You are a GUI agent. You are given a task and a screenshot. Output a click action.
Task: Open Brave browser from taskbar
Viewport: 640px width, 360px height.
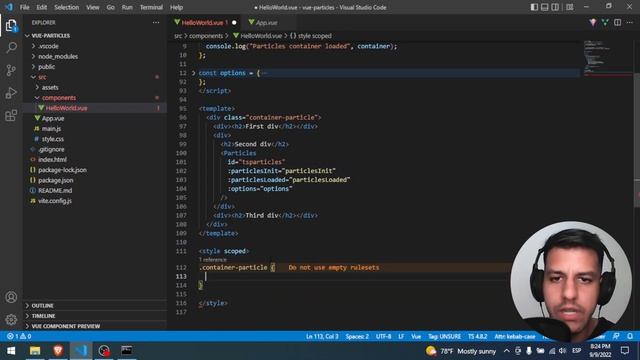click(58, 351)
